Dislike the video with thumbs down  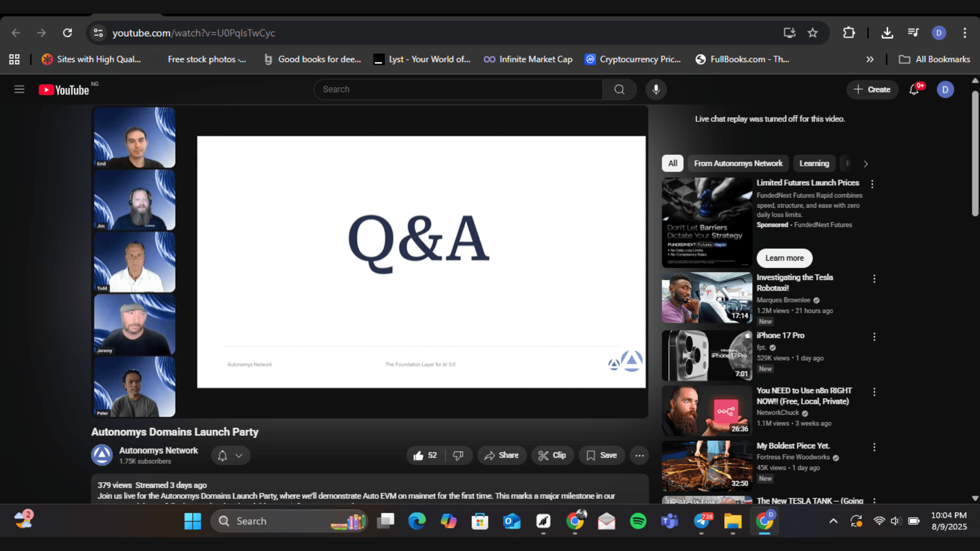pyautogui.click(x=458, y=455)
